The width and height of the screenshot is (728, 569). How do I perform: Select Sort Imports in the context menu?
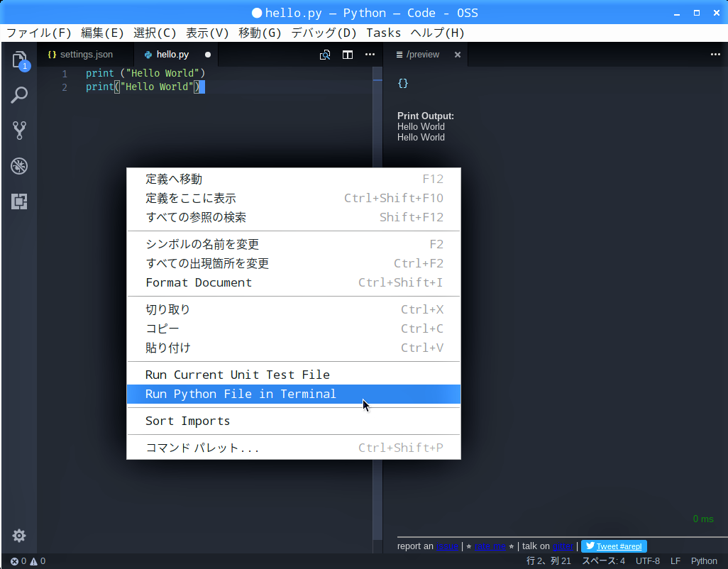point(294,421)
